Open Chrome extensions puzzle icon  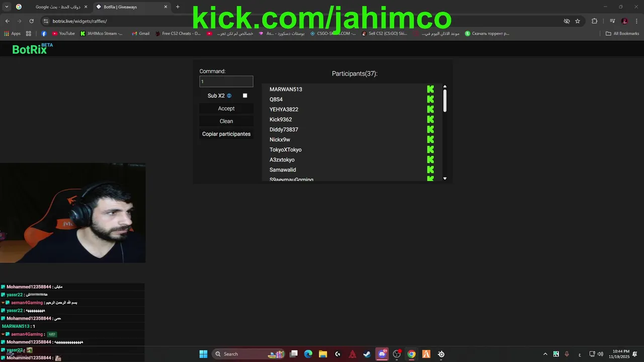click(x=594, y=21)
